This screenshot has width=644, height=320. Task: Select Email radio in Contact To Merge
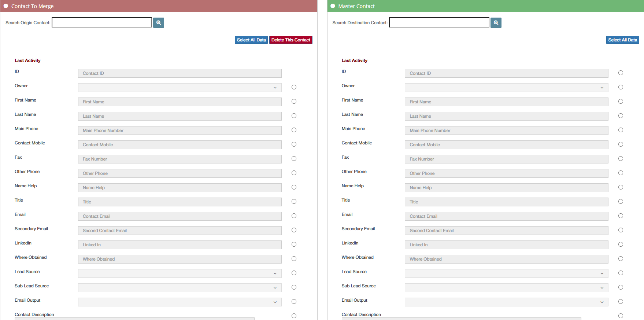pyautogui.click(x=294, y=216)
